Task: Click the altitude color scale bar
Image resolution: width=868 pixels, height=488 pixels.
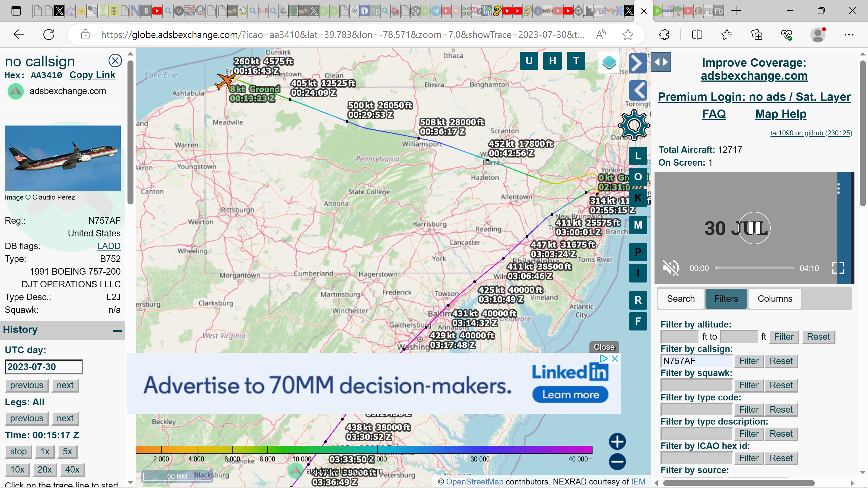Action: (363, 450)
